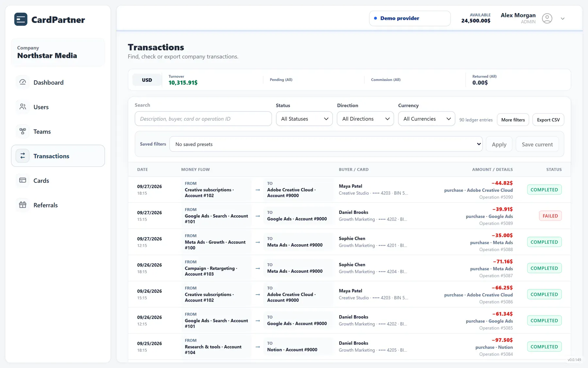Viewport: 588px width, 368px height.
Task: Click the 90 ledger entries label
Action: pyautogui.click(x=476, y=120)
